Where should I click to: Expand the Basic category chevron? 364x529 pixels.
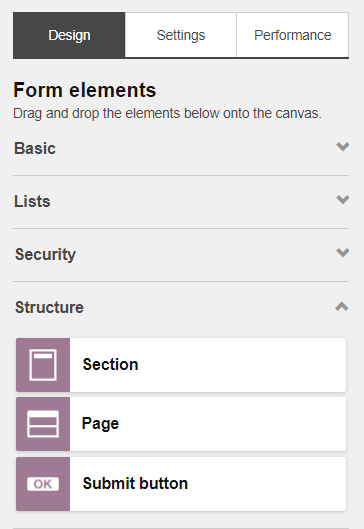click(342, 146)
